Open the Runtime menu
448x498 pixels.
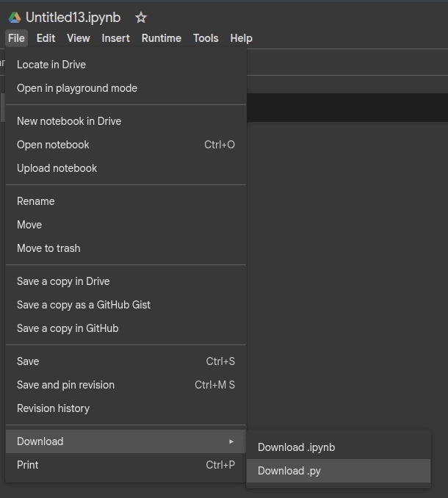pyautogui.click(x=161, y=38)
